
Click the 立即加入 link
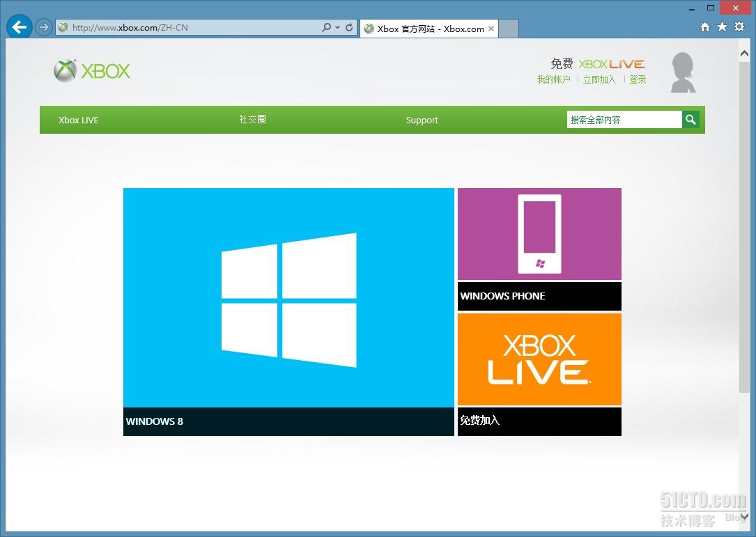click(x=599, y=79)
